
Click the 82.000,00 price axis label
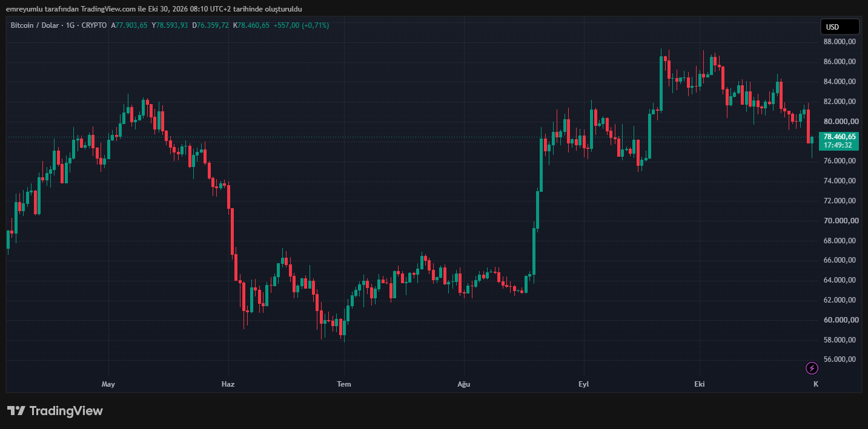pyautogui.click(x=839, y=102)
